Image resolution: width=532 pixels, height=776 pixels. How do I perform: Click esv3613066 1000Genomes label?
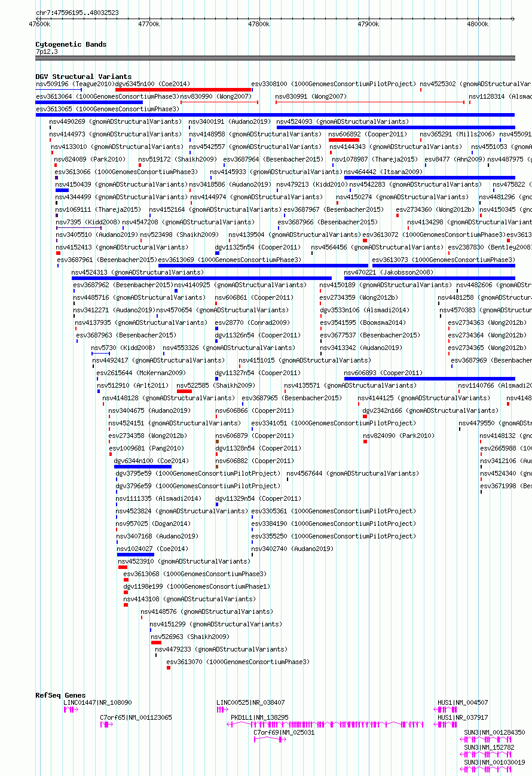[126, 172]
